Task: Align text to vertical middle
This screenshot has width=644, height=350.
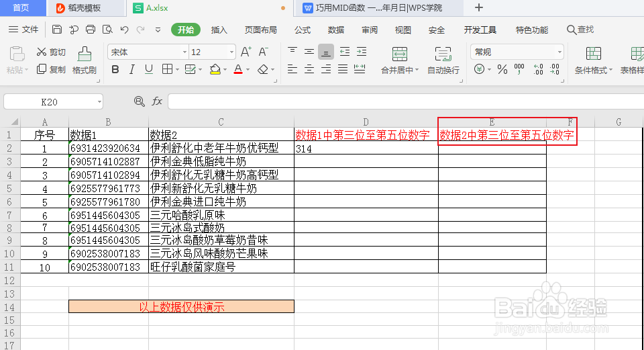Action: point(309,52)
